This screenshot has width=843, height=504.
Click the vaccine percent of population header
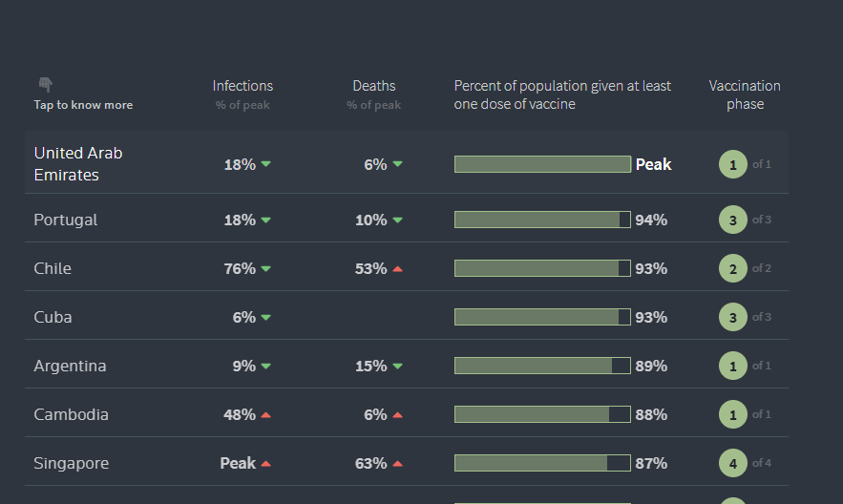pos(562,94)
